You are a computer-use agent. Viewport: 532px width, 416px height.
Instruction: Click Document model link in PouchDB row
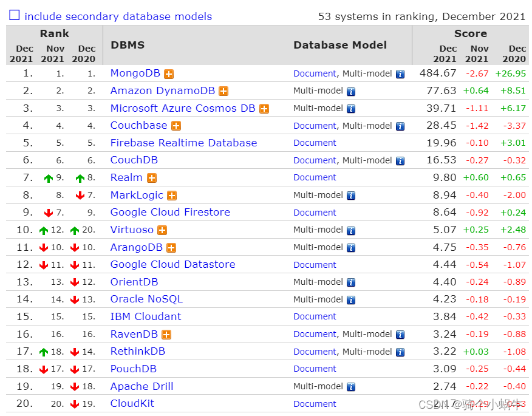315,369
